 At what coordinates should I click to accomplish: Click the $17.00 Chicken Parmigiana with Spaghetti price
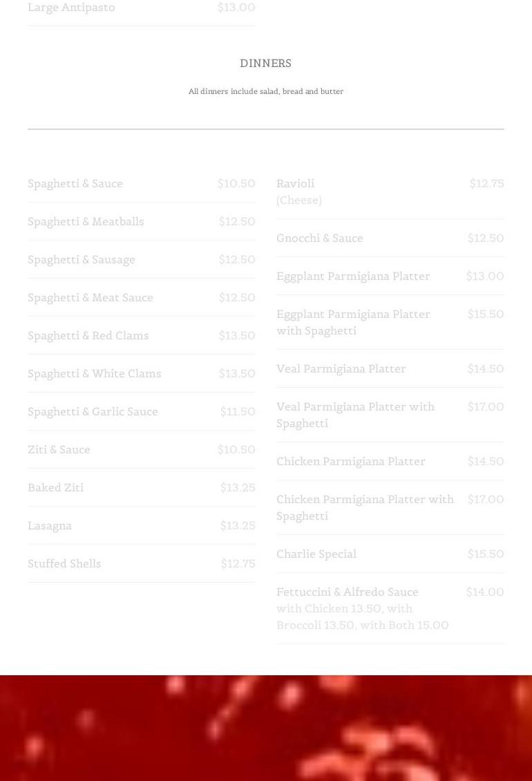click(485, 500)
